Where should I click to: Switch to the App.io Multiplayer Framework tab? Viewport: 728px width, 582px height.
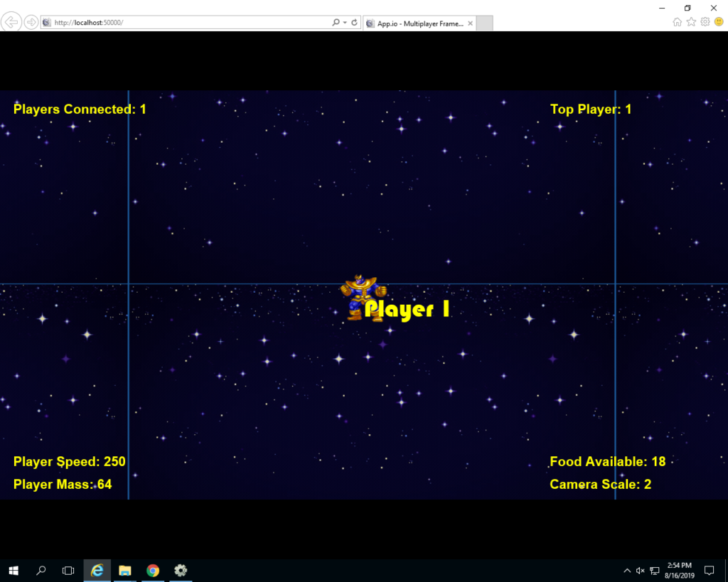(419, 23)
